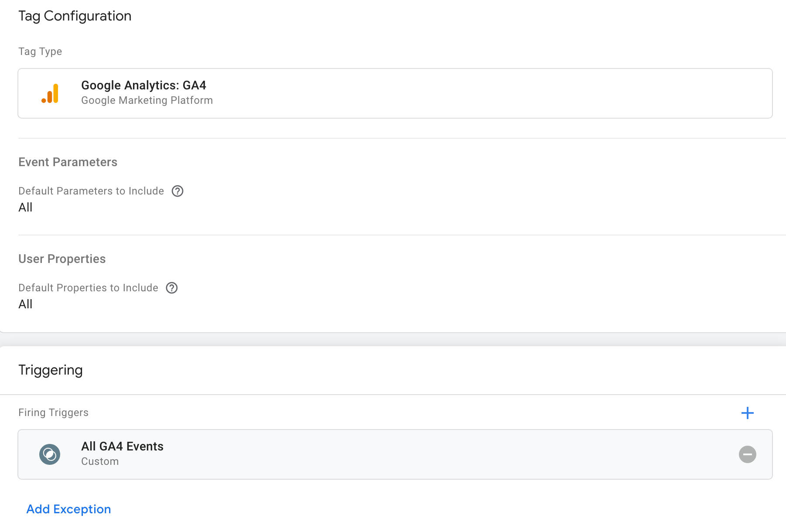Click the Triggering section header
Viewport: 786px width, 532px height.
click(50, 370)
